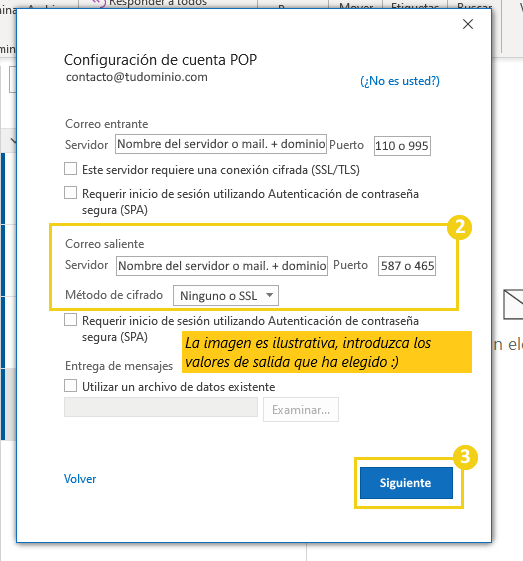Click the incoming port field showing 110 o 995
This screenshot has width=523, height=561.
pyautogui.click(x=402, y=146)
